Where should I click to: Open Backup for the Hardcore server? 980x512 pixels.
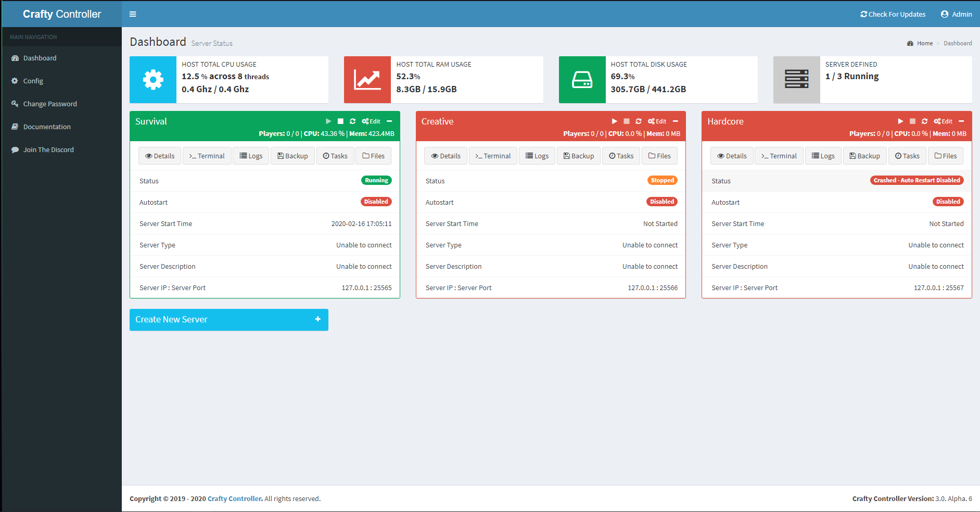click(864, 155)
